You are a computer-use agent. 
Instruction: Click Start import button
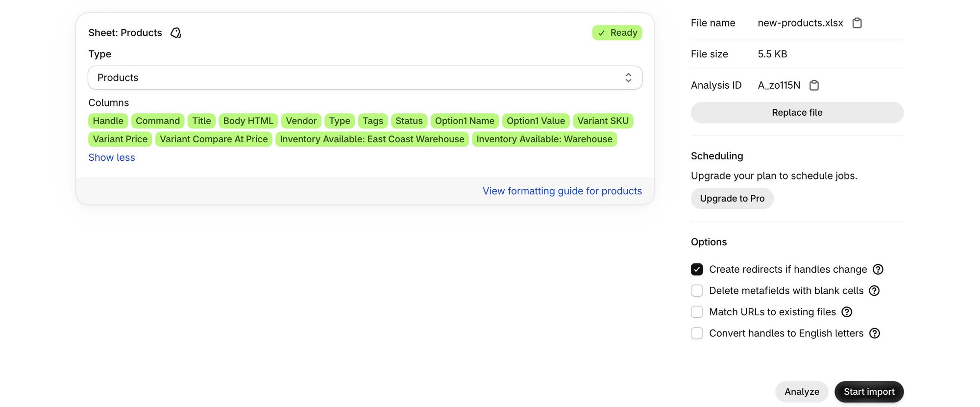pyautogui.click(x=869, y=392)
